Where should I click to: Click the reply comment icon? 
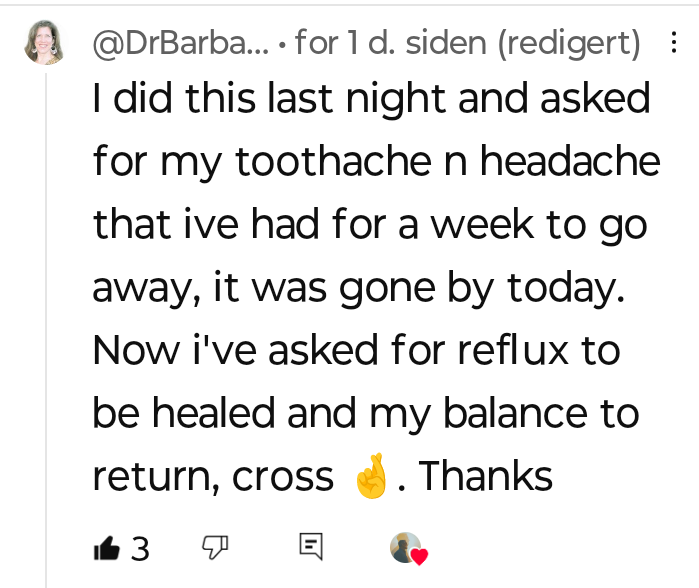coord(312,546)
